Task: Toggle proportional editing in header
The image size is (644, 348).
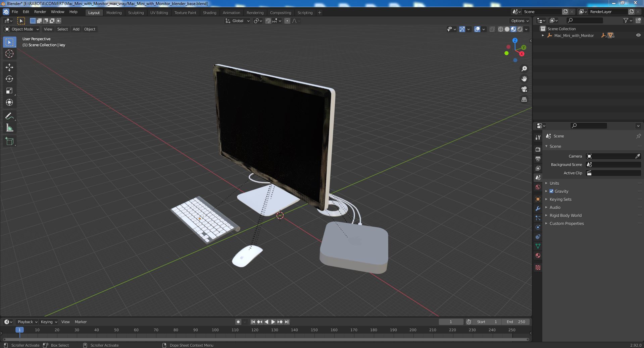Action: (x=287, y=21)
